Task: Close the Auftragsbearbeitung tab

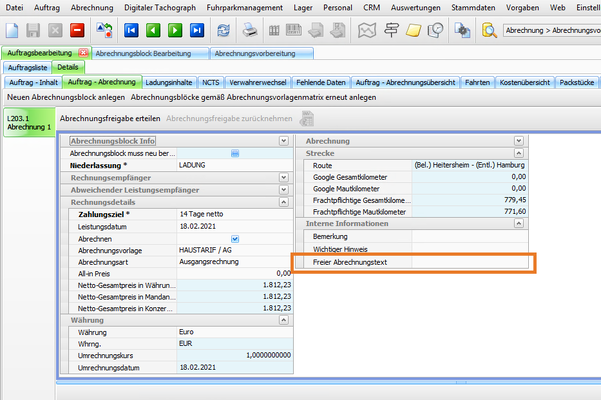Action: [x=83, y=52]
